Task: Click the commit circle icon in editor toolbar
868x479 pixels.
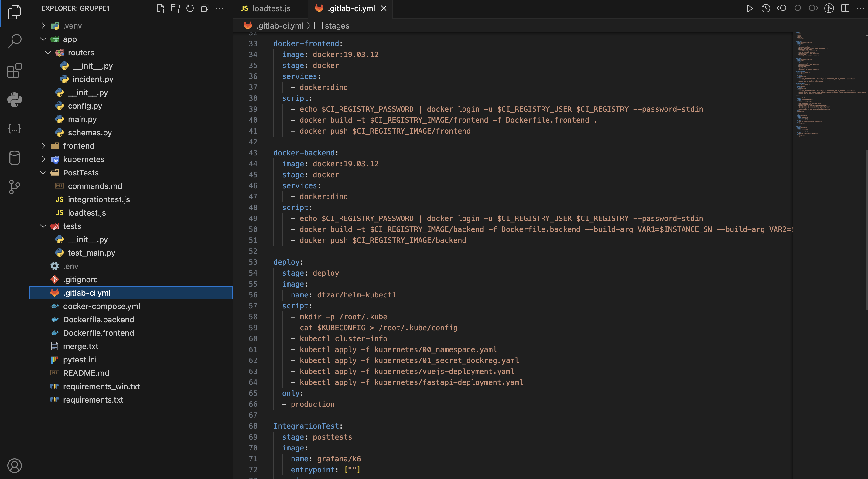Action: coord(797,8)
